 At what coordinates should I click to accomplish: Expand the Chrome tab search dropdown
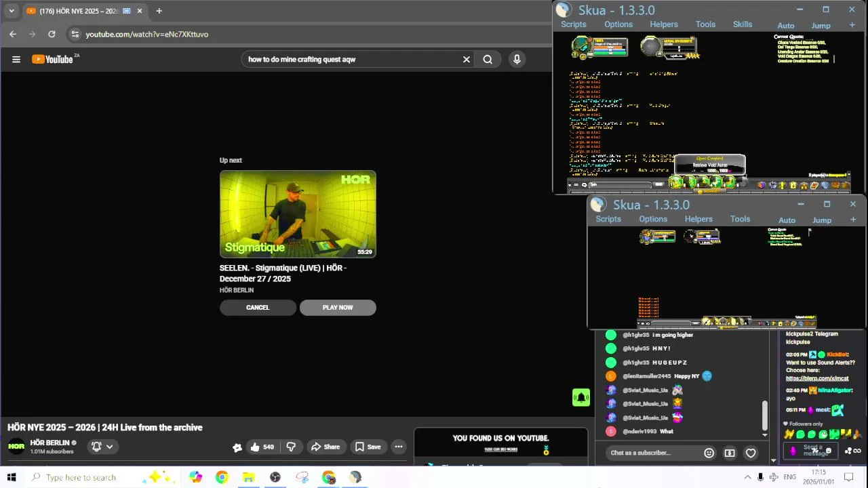click(x=11, y=11)
